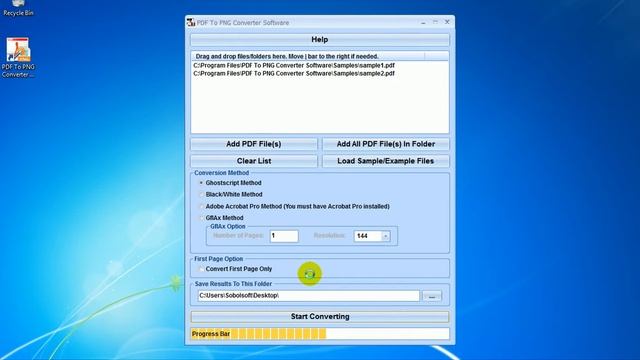The height and width of the screenshot is (360, 640).
Task: Open PDF To PNG Converter desktop shortcut
Action: (18, 57)
